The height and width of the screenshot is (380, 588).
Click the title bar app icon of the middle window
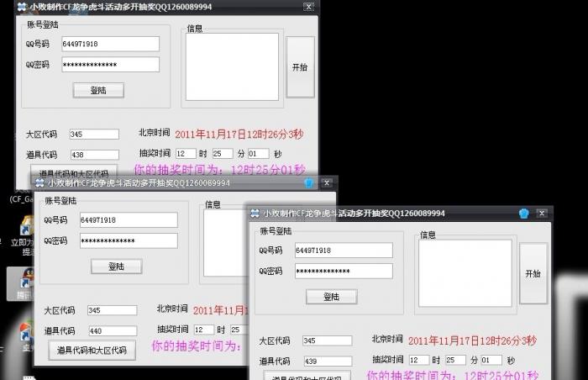39,183
